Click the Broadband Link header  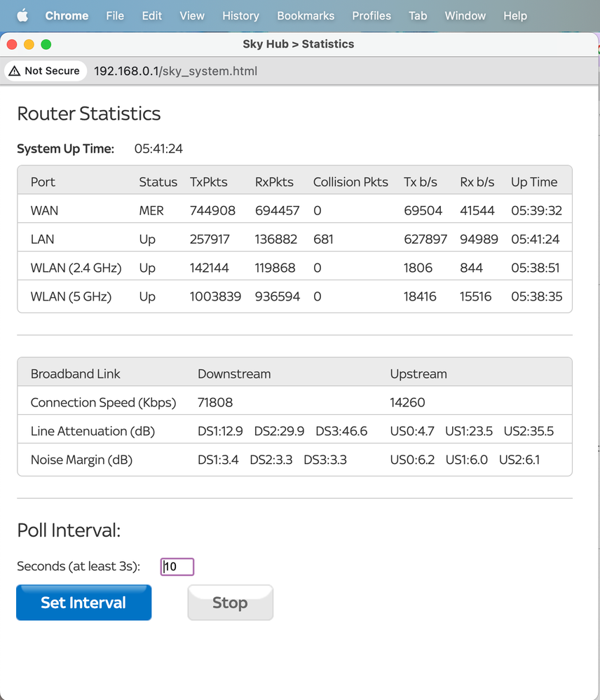click(76, 373)
